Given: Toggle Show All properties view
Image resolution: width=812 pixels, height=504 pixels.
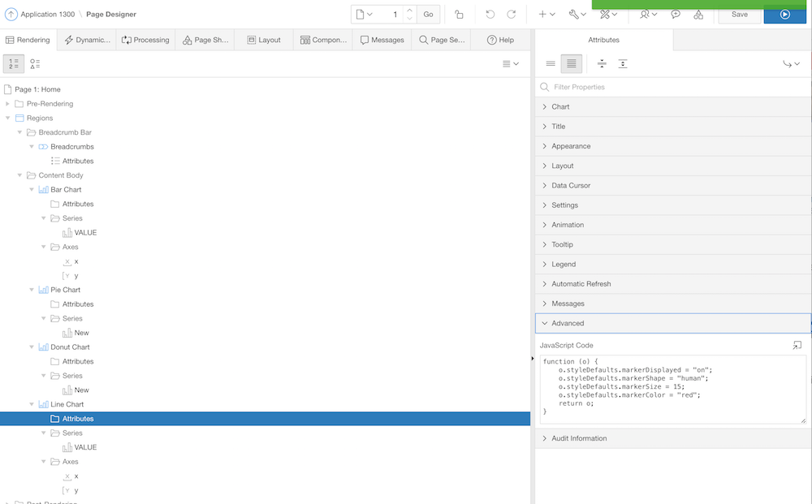Looking at the screenshot, I should (571, 63).
